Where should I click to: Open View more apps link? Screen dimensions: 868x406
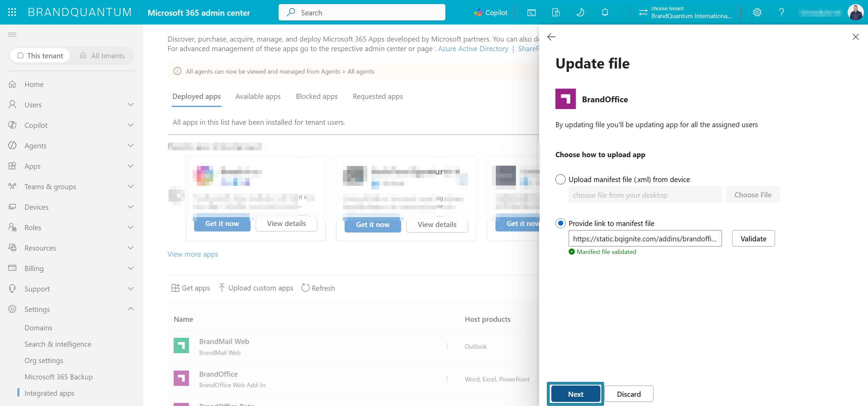tap(193, 254)
